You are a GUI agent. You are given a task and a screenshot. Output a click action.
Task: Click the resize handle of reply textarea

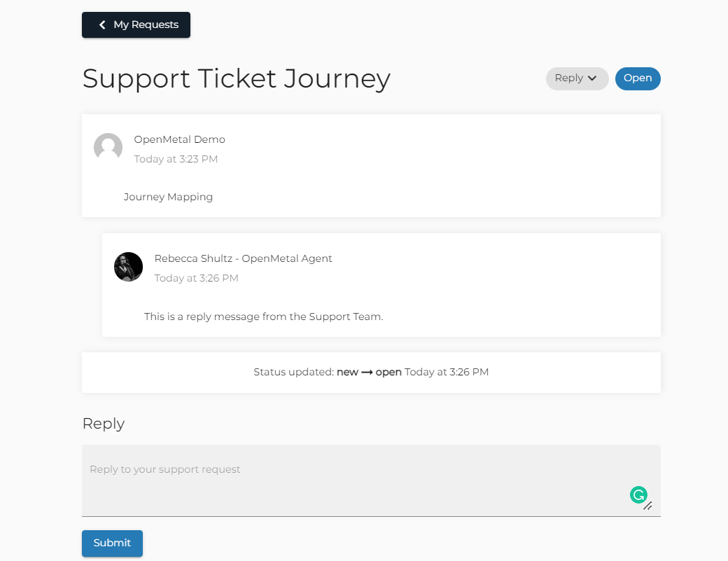click(648, 506)
